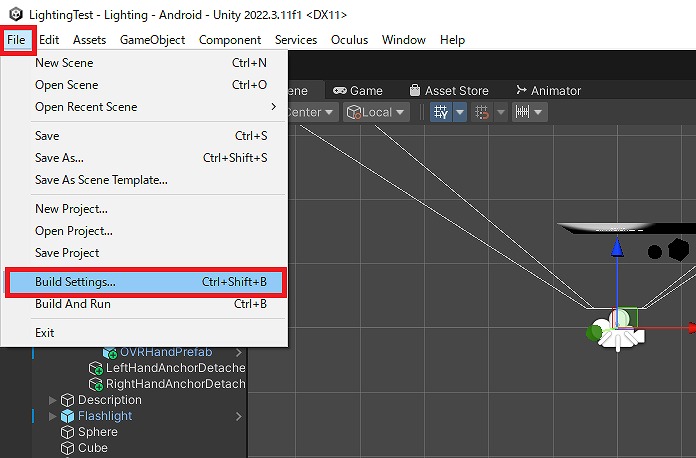Click the Sphere GameObject cube icon
Image resolution: width=696 pixels, height=458 pixels.
pos(67,432)
